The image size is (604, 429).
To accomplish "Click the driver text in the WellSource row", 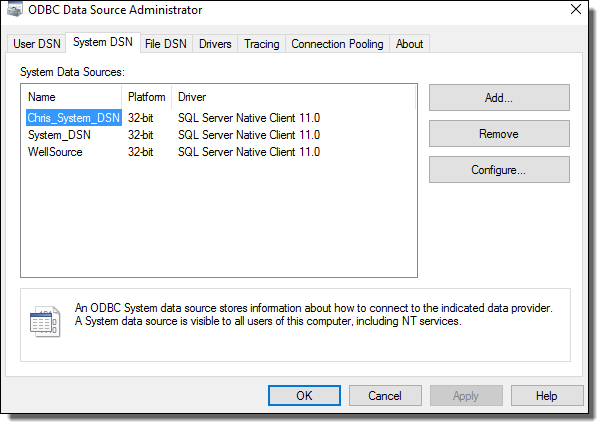I will pyautogui.click(x=249, y=152).
